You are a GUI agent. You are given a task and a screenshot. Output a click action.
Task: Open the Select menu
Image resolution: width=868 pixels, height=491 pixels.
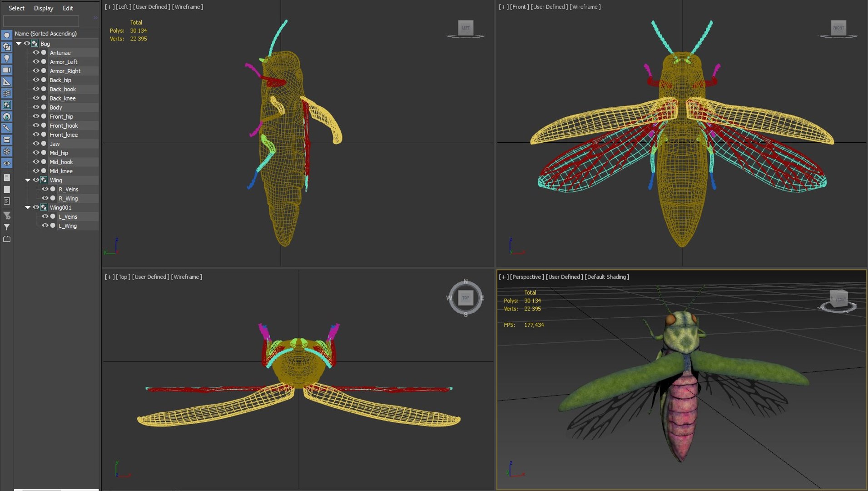coord(16,8)
